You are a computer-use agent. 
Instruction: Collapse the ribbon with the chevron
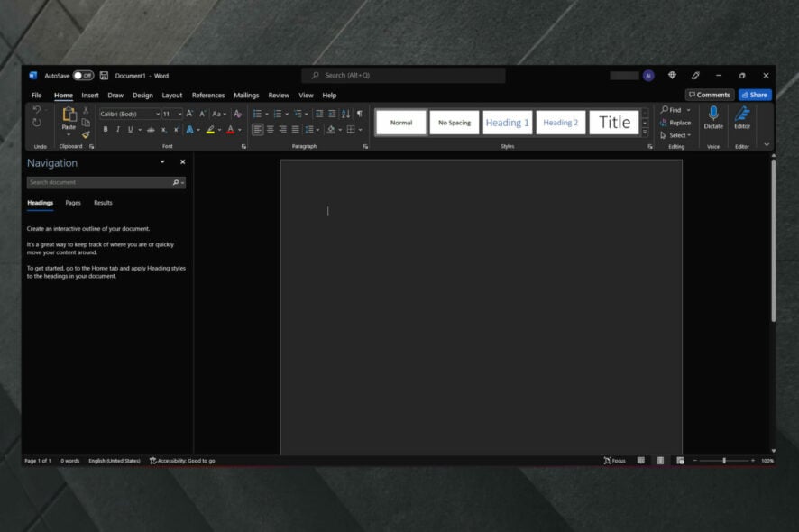[x=767, y=144]
